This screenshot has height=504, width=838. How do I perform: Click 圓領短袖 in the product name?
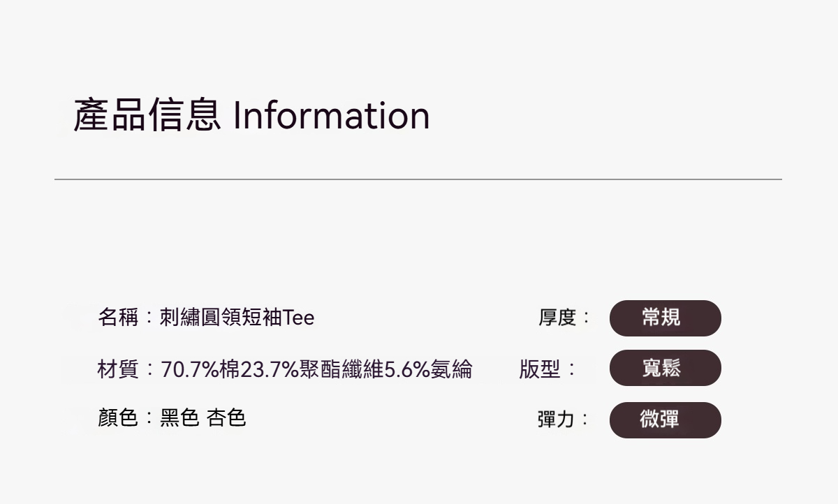tap(242, 318)
